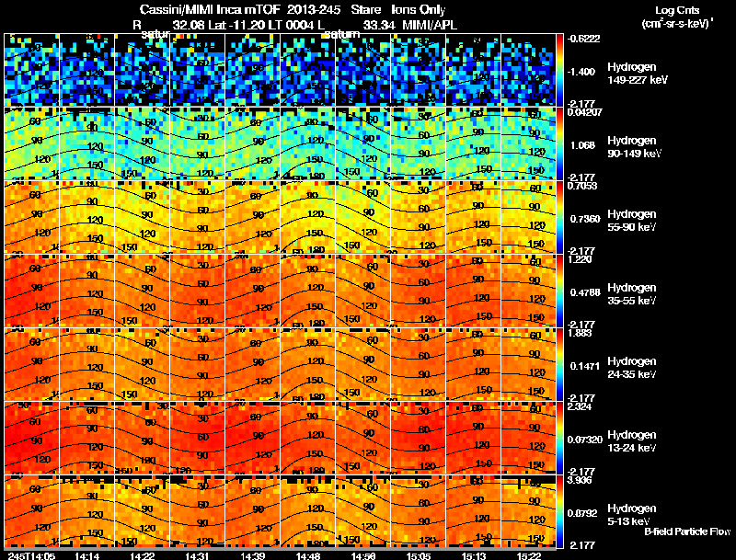Screen dimensions: 736x560
Task: Click the 'B-field Particle Flow' caption
Action: (x=687, y=531)
